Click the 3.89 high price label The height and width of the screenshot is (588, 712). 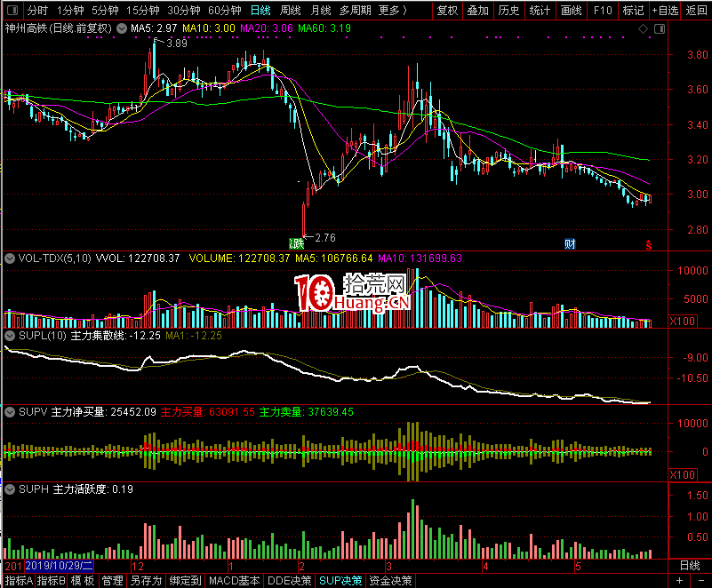point(177,44)
